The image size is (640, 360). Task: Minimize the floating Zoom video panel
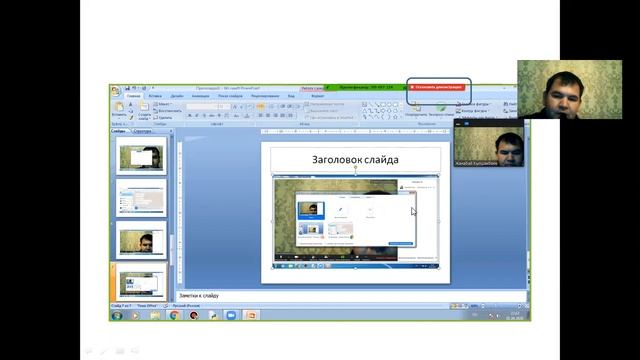tap(458, 123)
